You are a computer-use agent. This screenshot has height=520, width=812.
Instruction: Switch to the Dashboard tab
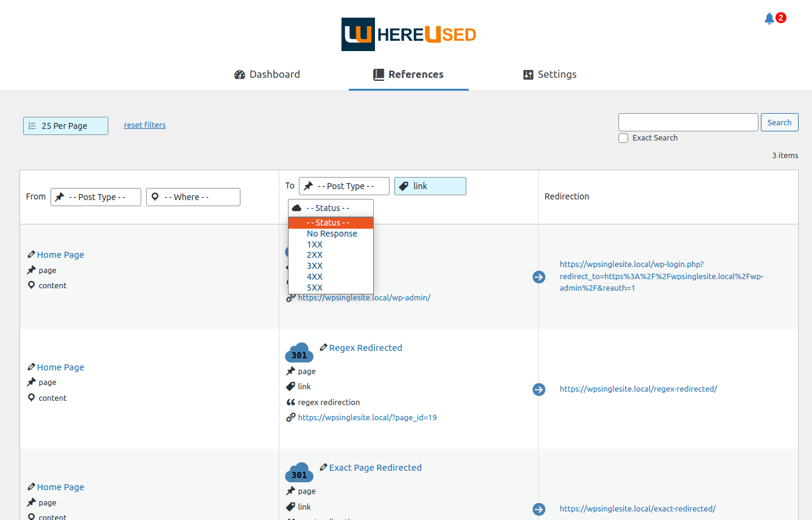click(267, 74)
